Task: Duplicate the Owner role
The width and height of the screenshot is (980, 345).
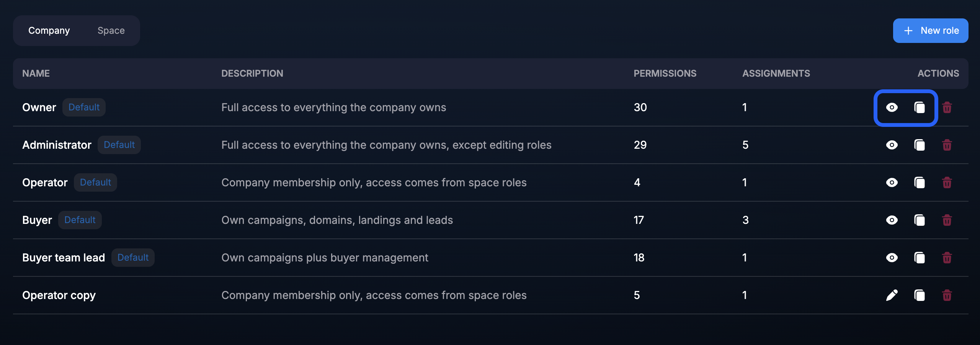Action: (920, 107)
